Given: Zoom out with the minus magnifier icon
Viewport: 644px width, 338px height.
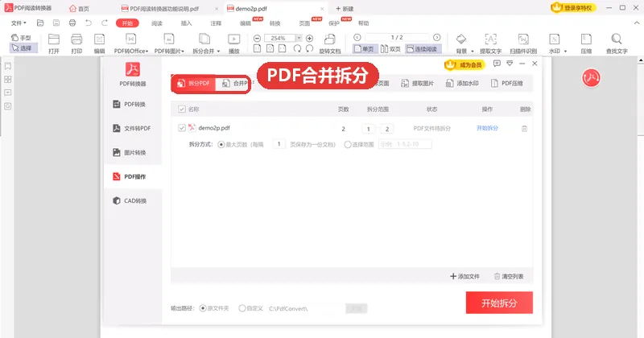Looking at the screenshot, I should click(x=257, y=38).
